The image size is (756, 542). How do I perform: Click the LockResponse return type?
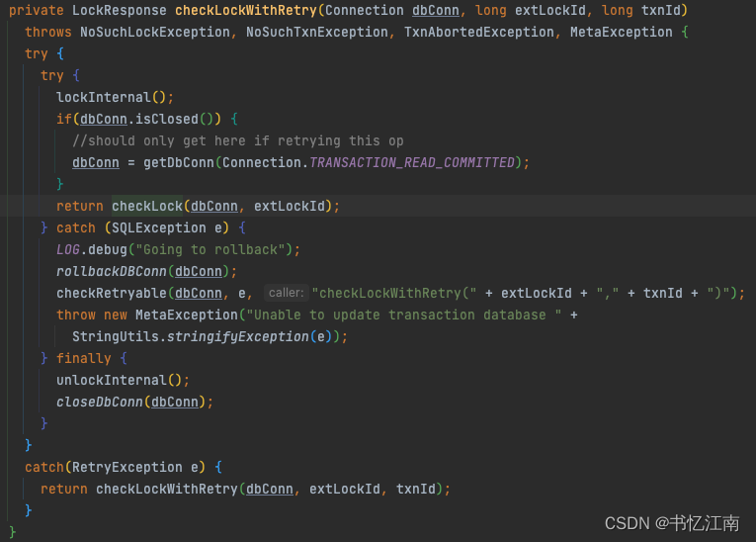[x=120, y=10]
